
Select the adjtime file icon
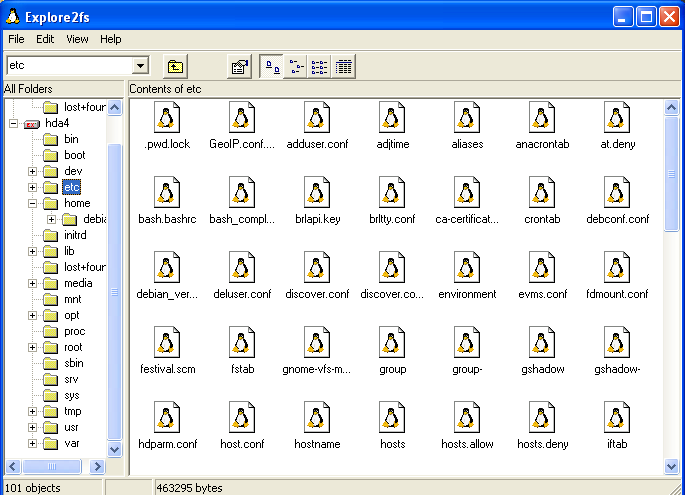[392, 117]
